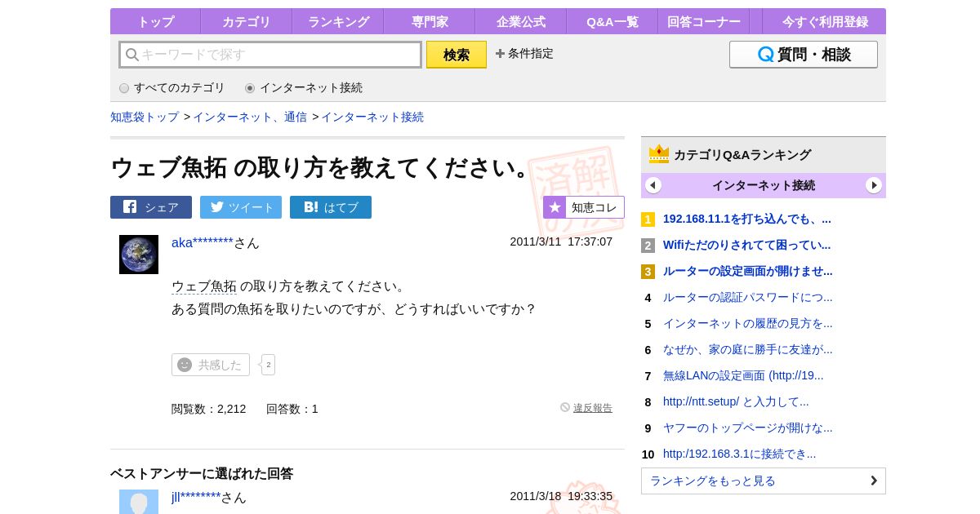Image resolution: width=980 pixels, height=514 pixels.
Task: Click the crown icon in ranking header
Action: point(659,153)
